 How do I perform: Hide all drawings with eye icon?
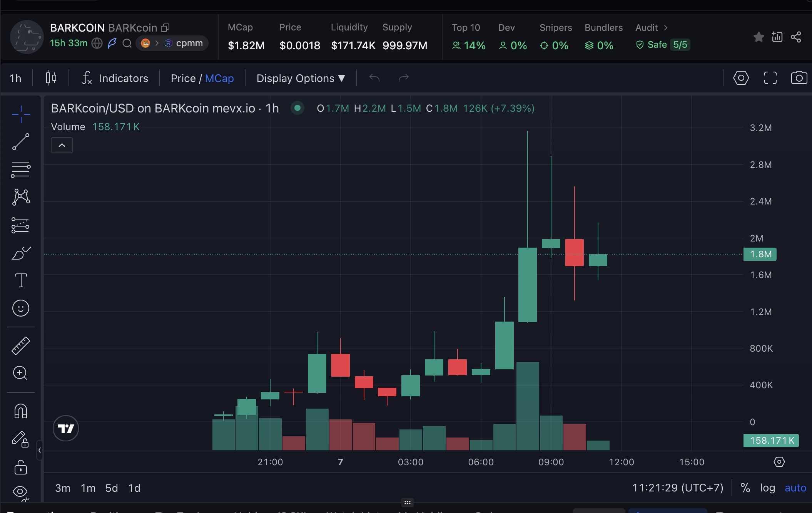click(21, 492)
